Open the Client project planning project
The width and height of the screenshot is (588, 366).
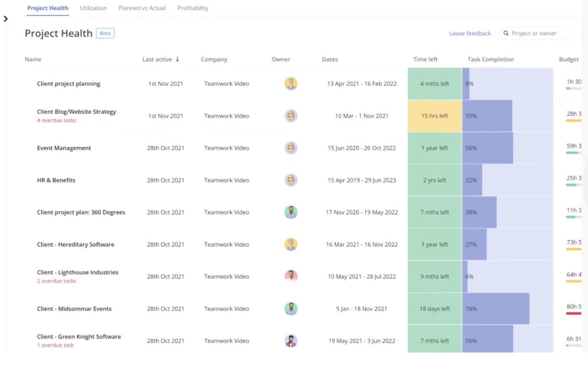pos(69,84)
